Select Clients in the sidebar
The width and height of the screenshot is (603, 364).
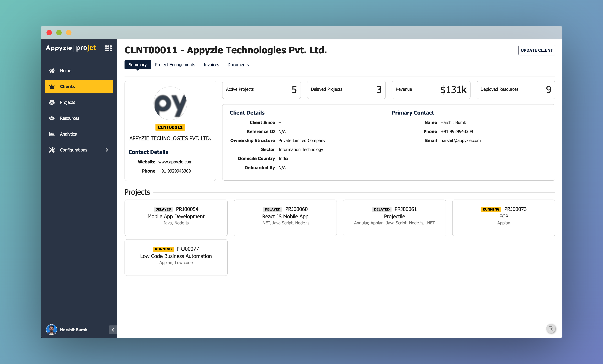point(79,86)
